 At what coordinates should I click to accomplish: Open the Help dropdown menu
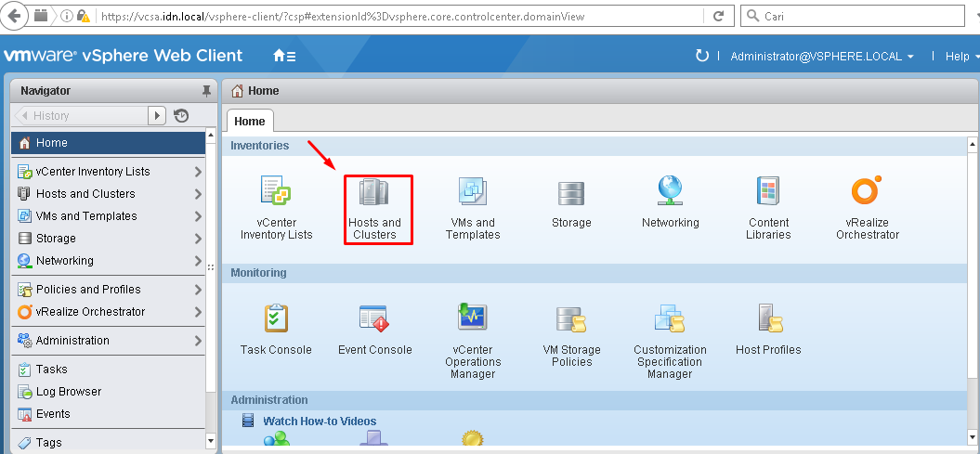(961, 57)
